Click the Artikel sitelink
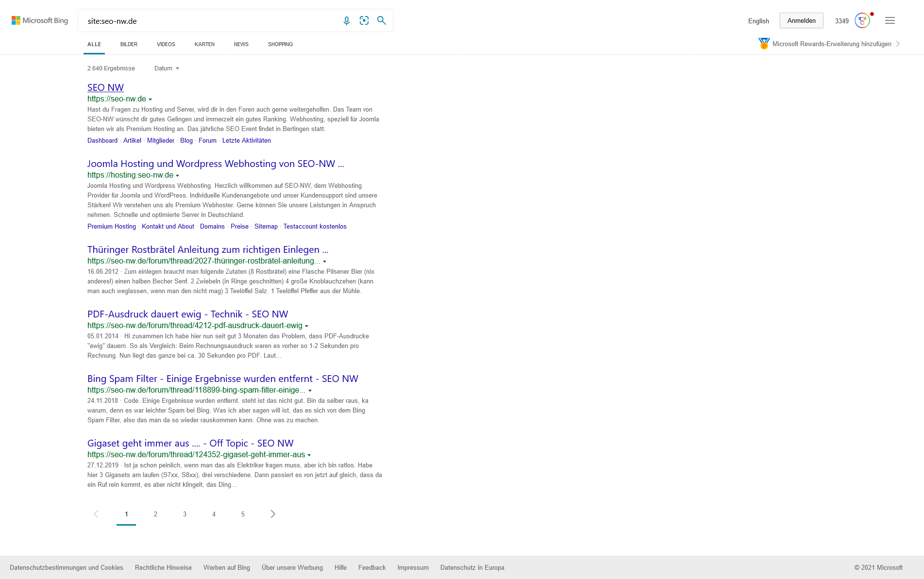924x579 pixels. pyautogui.click(x=132, y=140)
